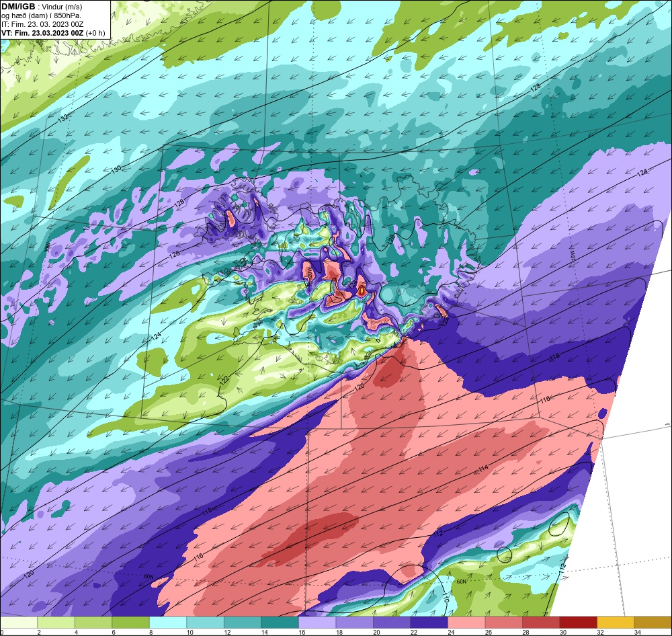Select the light lavender 16–18 m/s legend swatch
Image resolution: width=672 pixels, height=636 pixels.
pos(317,623)
